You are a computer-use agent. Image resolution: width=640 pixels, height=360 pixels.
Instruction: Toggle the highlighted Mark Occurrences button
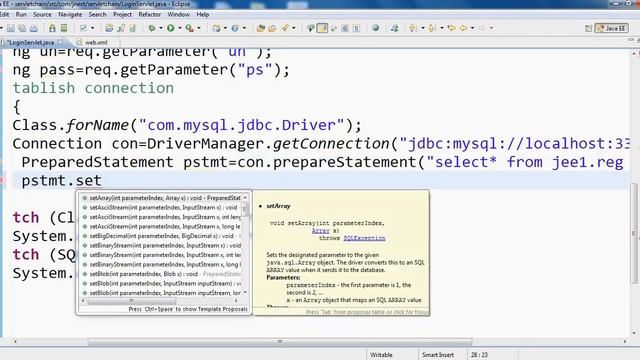322,28
